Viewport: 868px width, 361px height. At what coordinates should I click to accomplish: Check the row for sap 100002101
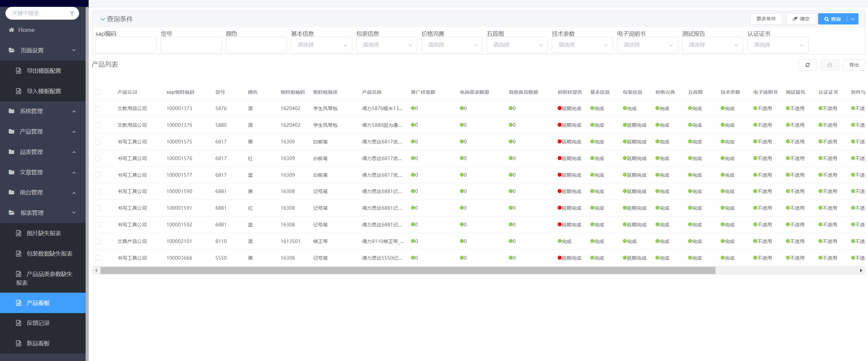click(x=98, y=241)
